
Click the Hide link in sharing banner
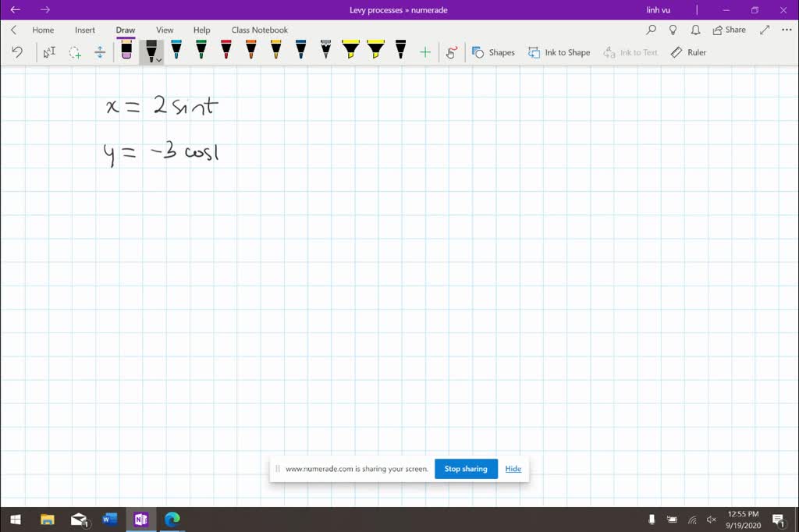point(513,469)
